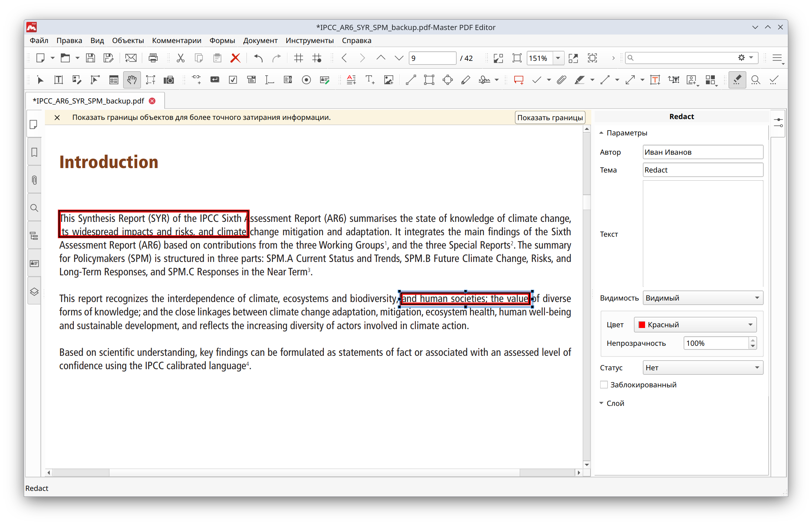The image size is (812, 525).
Task: Open the search settings gear dropdown
Action: (x=745, y=58)
